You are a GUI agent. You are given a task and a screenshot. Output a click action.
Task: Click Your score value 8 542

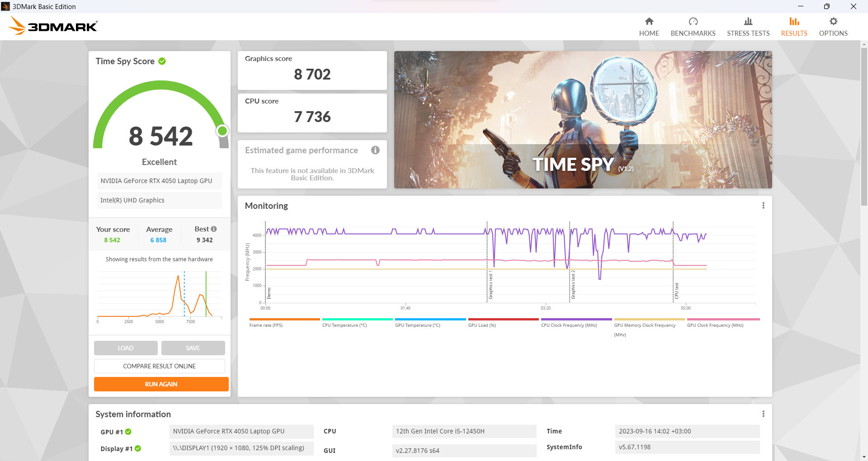[112, 240]
